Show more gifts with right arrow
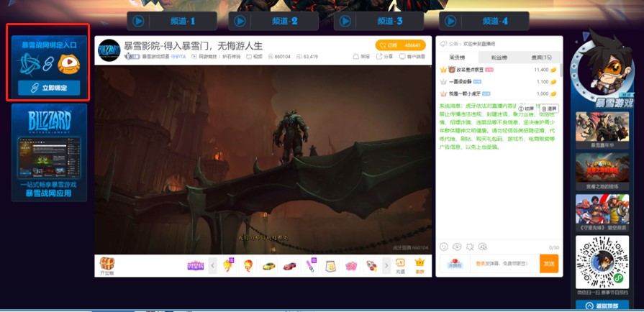This screenshot has height=312, width=644. (386, 266)
